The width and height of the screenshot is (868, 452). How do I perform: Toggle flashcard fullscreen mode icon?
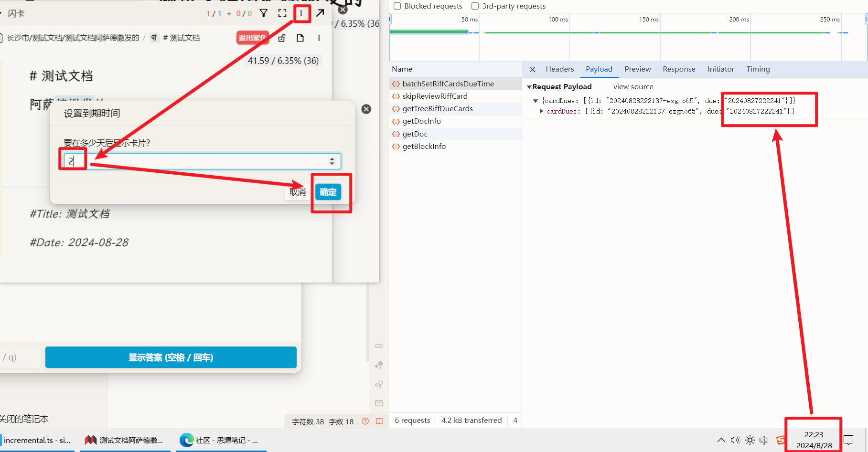coord(282,13)
